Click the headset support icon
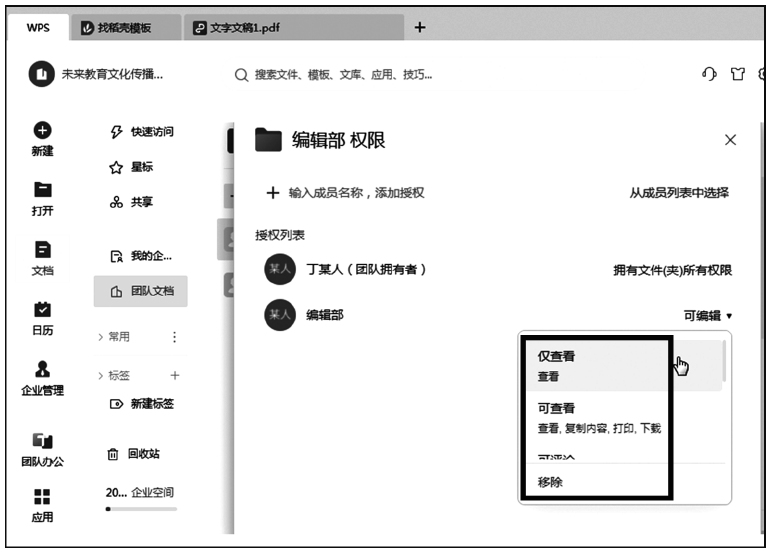The width and height of the screenshot is (772, 553). tap(710, 75)
